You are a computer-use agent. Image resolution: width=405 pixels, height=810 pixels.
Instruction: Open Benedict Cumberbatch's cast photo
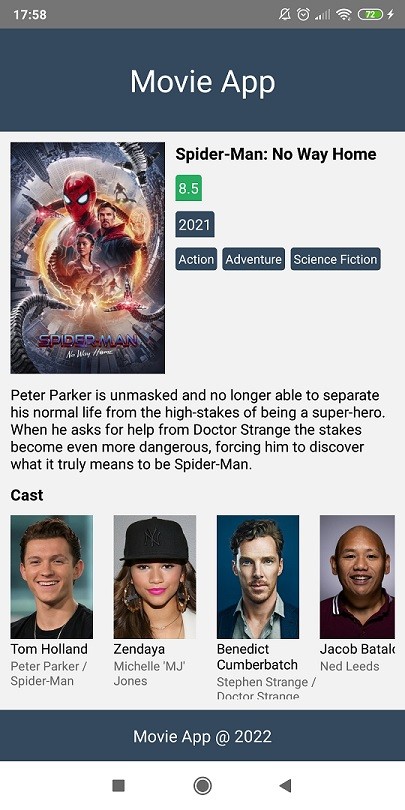pyautogui.click(x=258, y=577)
